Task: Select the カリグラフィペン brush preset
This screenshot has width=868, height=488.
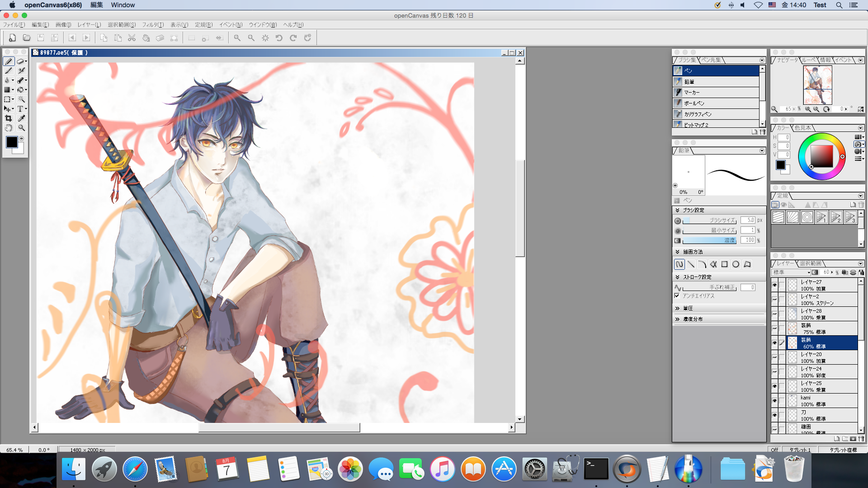Action: [716, 114]
